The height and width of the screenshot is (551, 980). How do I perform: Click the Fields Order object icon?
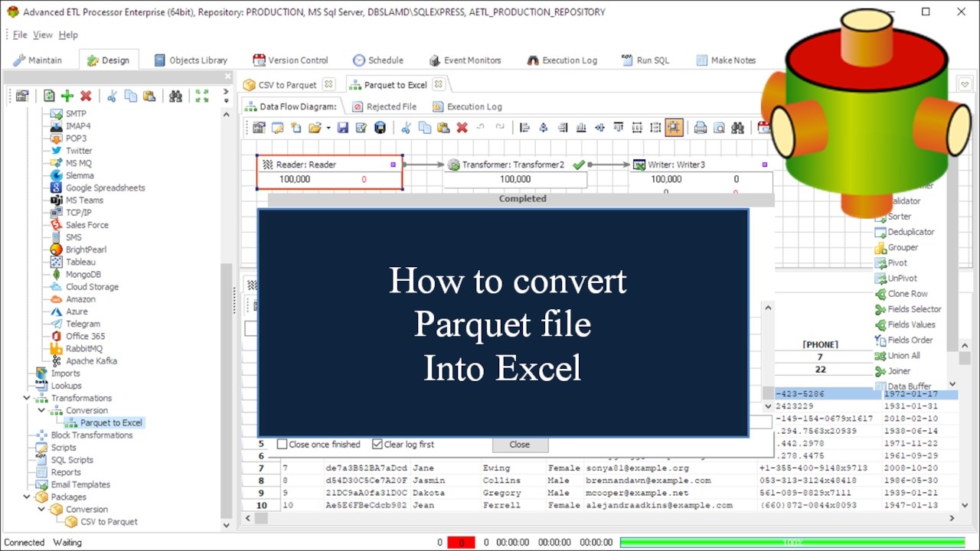coord(880,340)
